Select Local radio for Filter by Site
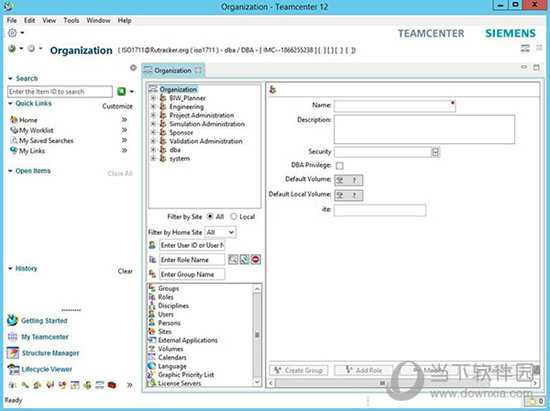 (x=234, y=216)
